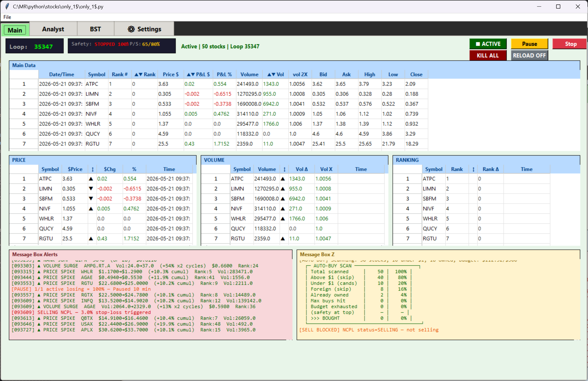The image size is (588, 381).
Task: Click the Safety STOPPED status display
Action: (x=122, y=46)
